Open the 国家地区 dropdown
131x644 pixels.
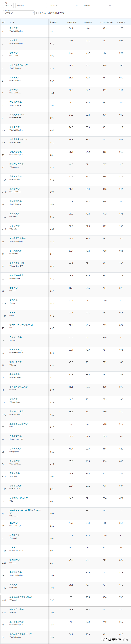click(97, 5)
